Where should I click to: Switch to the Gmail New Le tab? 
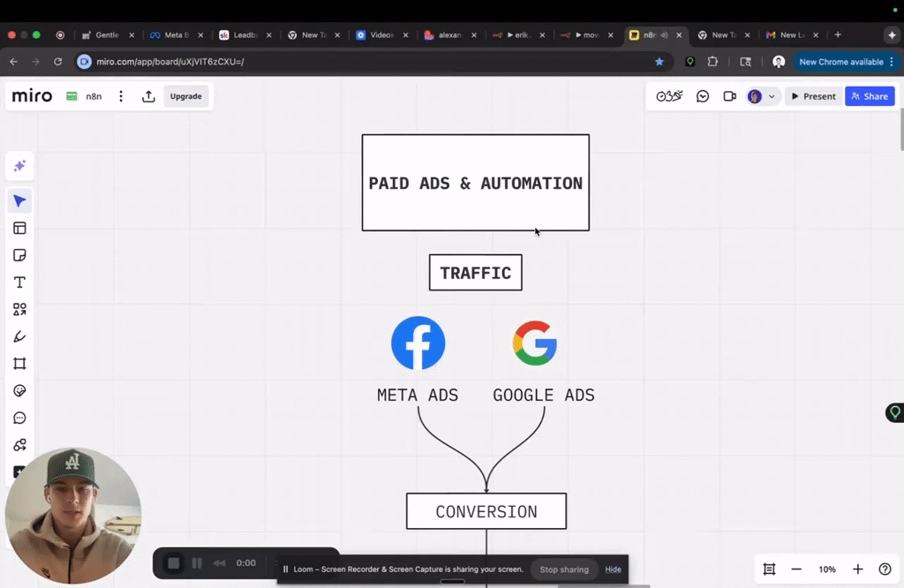click(792, 35)
